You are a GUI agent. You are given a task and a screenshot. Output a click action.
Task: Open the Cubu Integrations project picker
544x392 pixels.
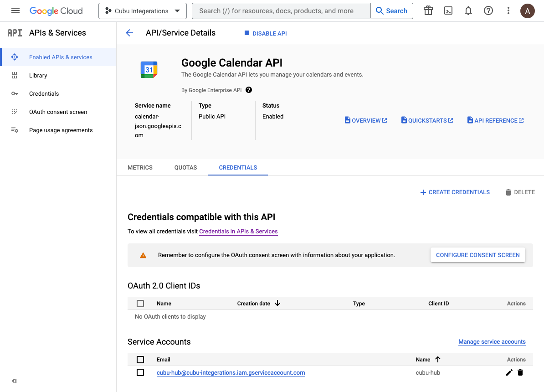[x=143, y=11]
